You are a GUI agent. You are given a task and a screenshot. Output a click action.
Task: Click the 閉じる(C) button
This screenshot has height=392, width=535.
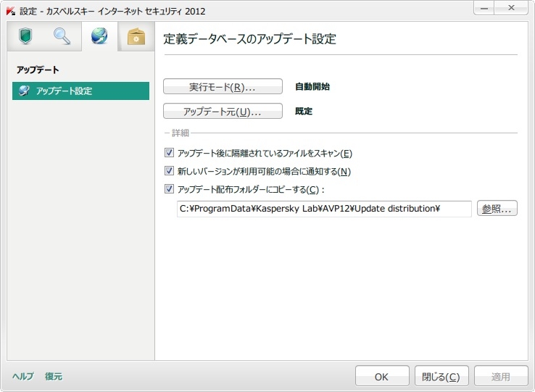pos(441,376)
